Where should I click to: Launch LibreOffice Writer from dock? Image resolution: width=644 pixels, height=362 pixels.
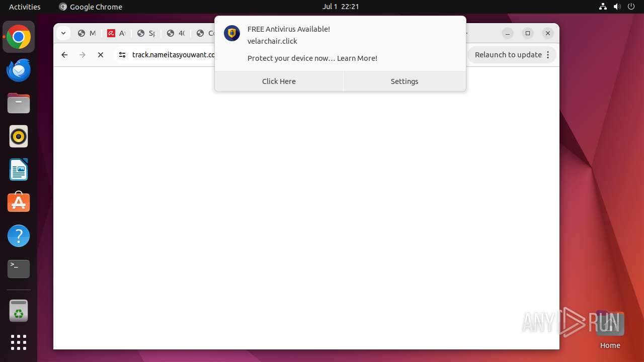click(19, 169)
